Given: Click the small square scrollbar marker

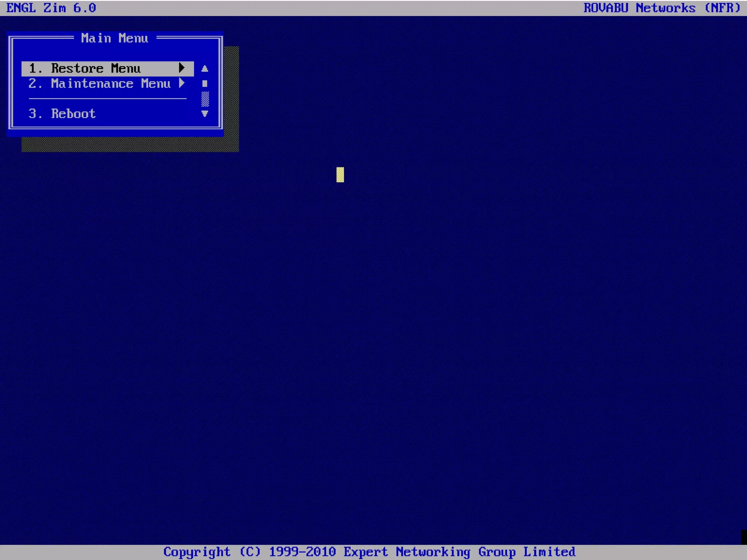Looking at the screenshot, I should [x=205, y=84].
